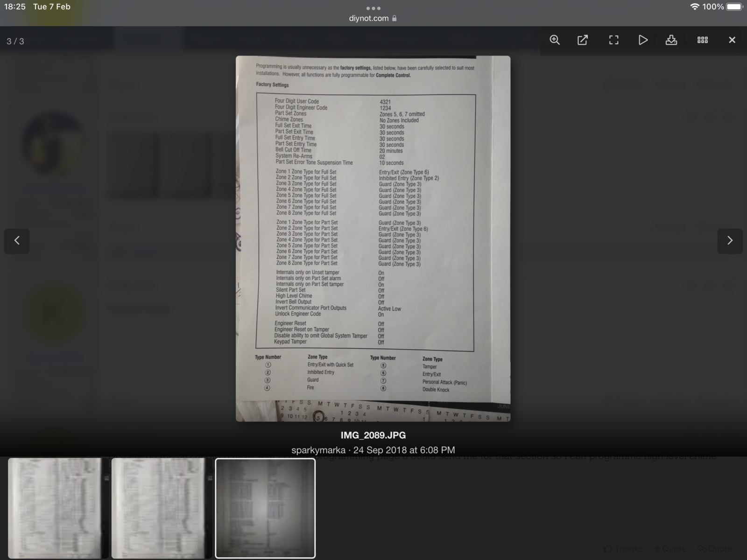The width and height of the screenshot is (747, 560).
Task: Click the IMG_2089.JPG caption title
Action: click(x=373, y=435)
